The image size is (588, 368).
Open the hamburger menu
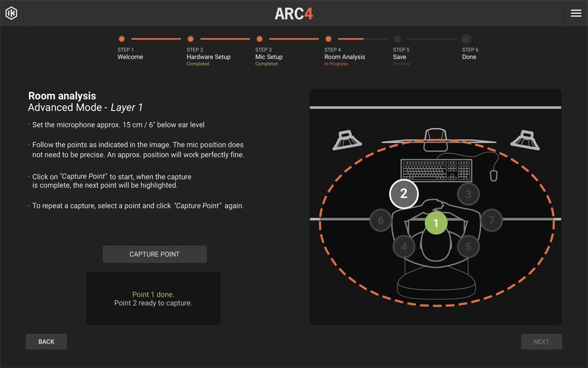click(x=576, y=13)
